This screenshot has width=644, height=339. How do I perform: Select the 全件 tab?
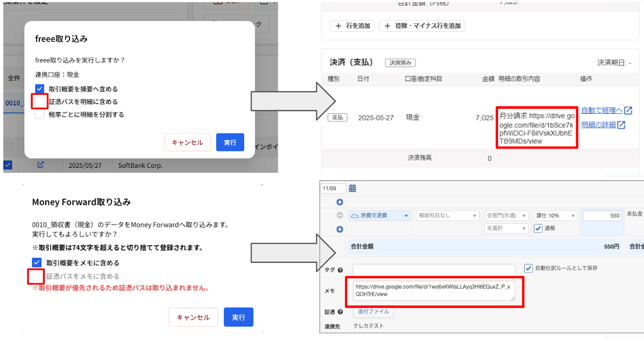click(x=14, y=79)
